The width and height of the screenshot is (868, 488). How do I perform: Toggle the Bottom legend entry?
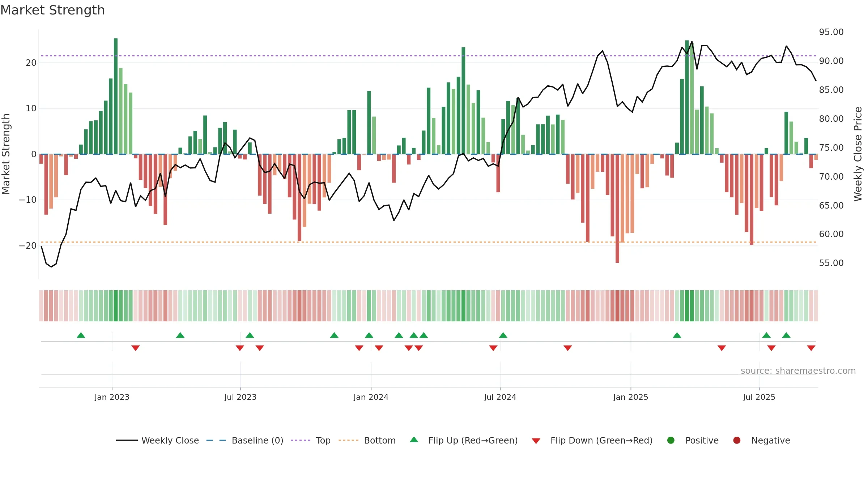(367, 440)
